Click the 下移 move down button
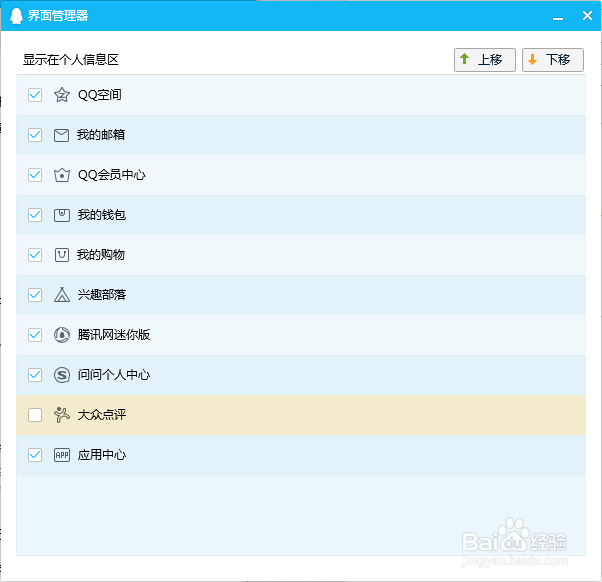The height and width of the screenshot is (582, 602). [553, 60]
